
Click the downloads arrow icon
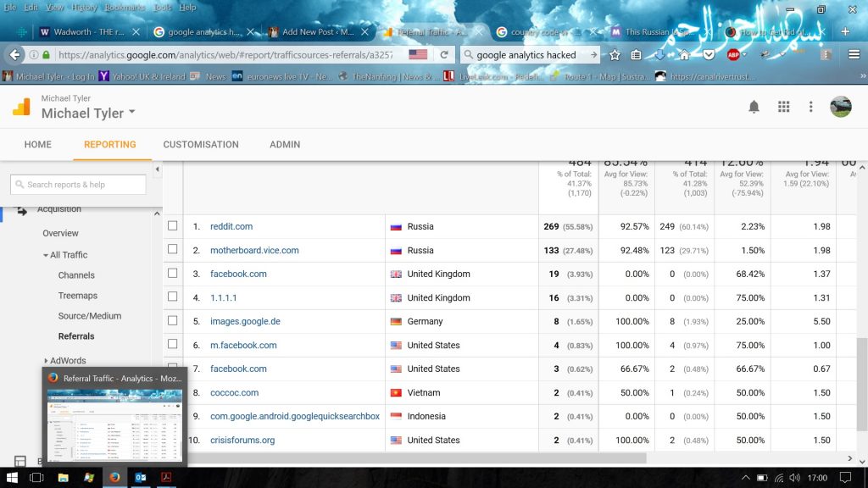point(659,55)
